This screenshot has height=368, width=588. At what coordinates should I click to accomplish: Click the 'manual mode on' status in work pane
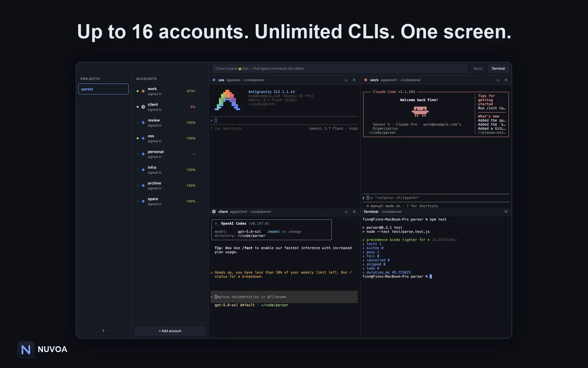pos(385,206)
